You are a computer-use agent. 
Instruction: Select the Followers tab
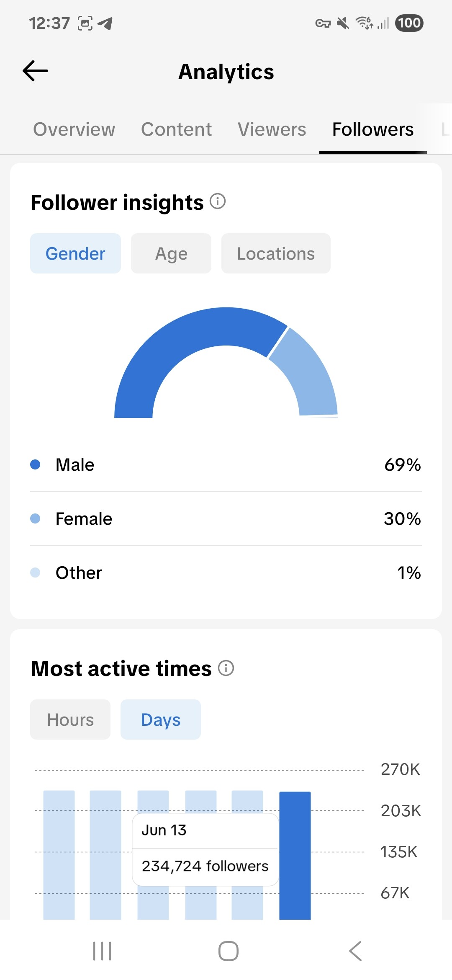point(373,129)
